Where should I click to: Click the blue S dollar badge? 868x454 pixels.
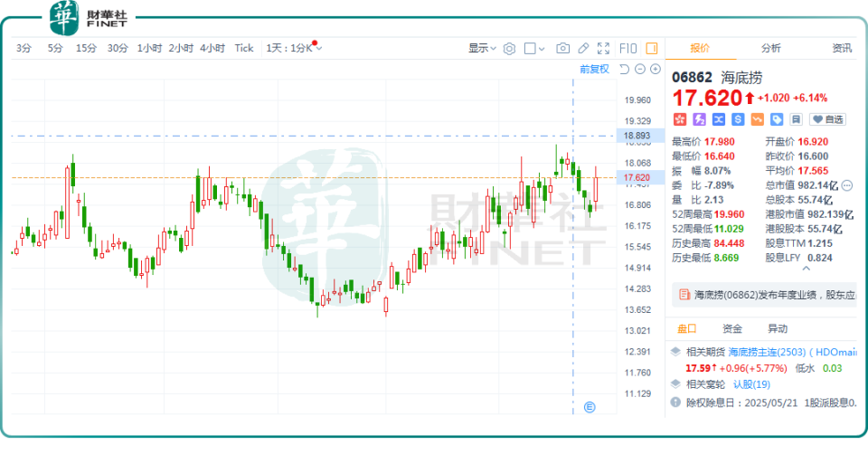738,119
